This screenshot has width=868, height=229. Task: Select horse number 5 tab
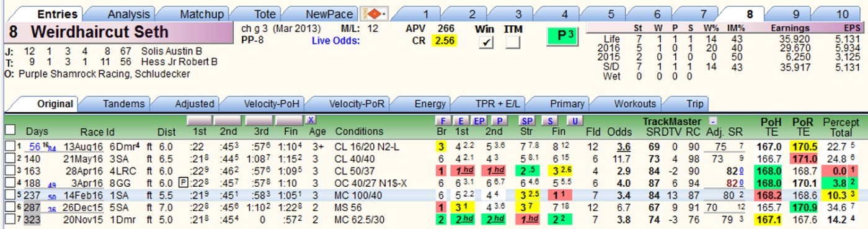coord(611,14)
